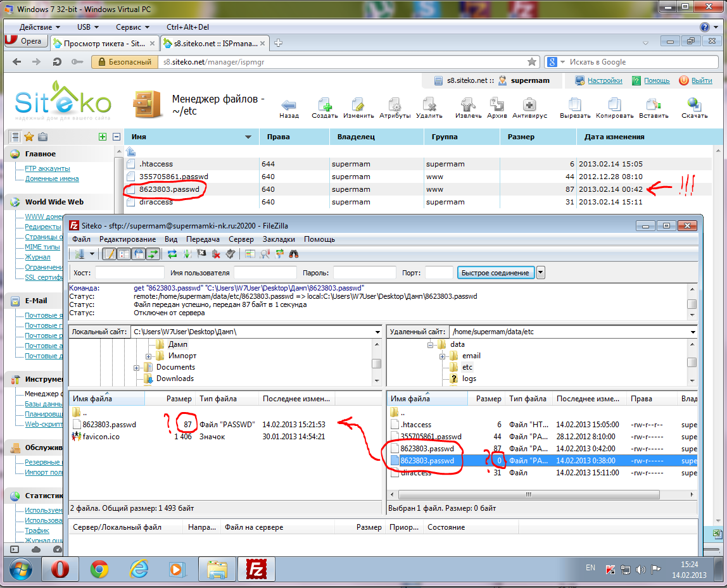Open the Сервер menu in FileZilla
The width and height of the screenshot is (727, 588).
241,239
